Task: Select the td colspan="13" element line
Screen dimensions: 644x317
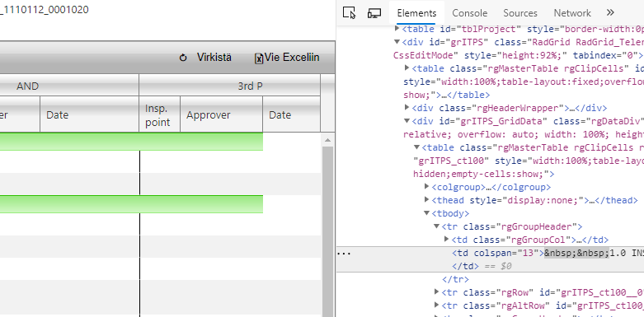Action: click(x=548, y=254)
